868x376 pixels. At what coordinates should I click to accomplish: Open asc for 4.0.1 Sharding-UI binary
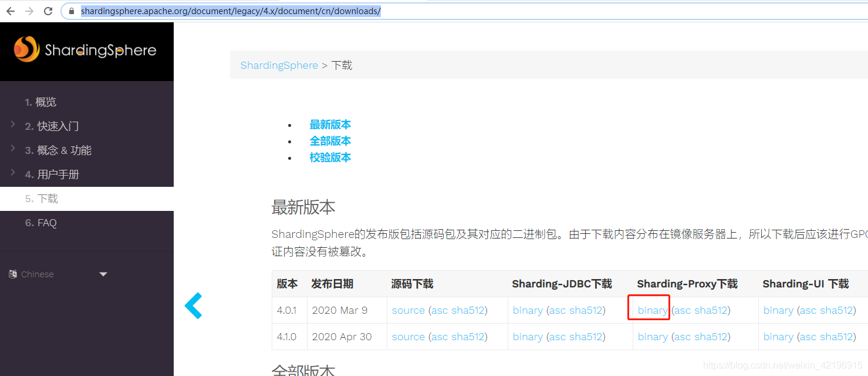[809, 310]
